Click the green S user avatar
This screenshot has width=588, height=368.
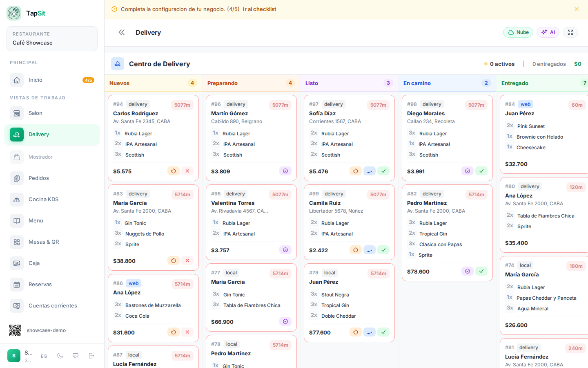click(14, 356)
